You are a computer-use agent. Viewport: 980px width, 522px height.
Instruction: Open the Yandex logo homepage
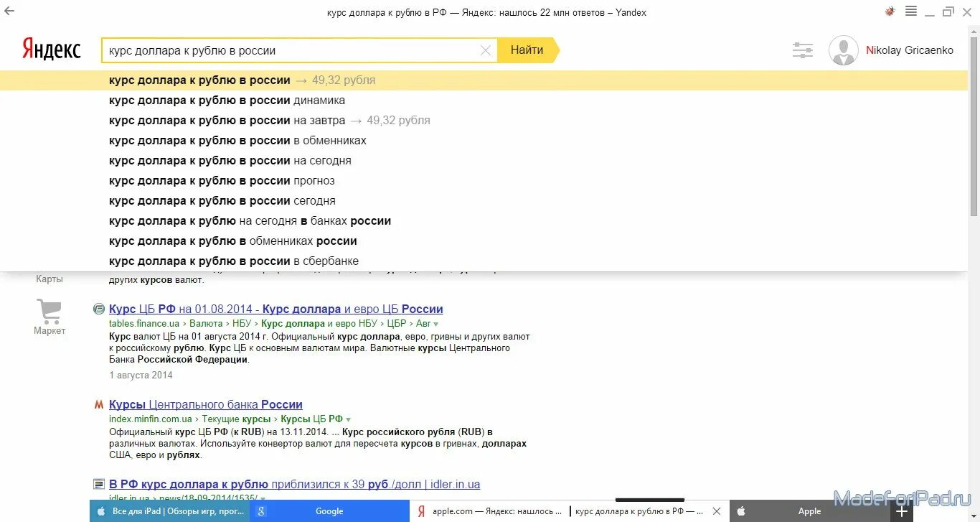[x=51, y=50]
